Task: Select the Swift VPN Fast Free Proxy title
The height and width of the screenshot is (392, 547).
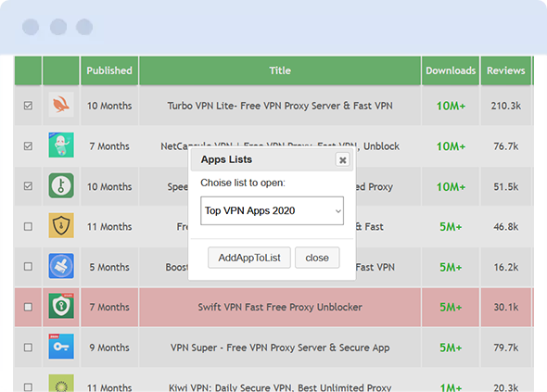Action: pos(280,308)
